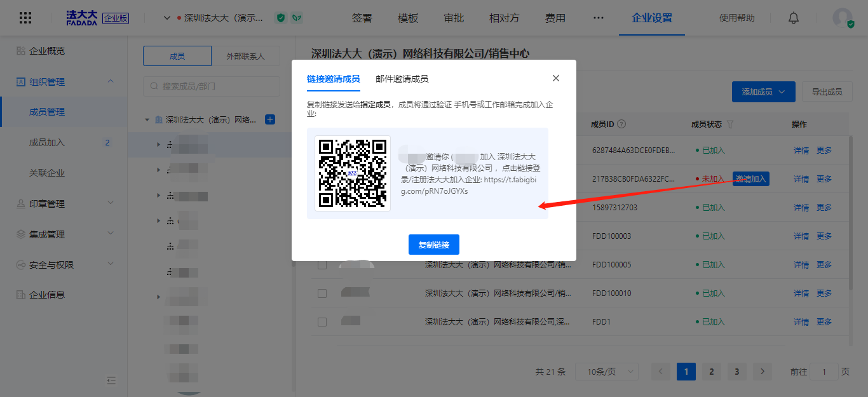
Task: Open the user avatar menu
Action: pyautogui.click(x=843, y=18)
